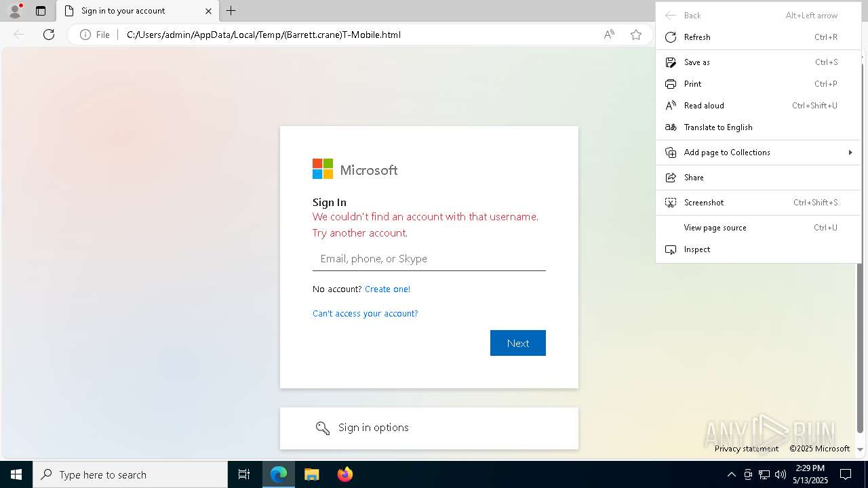
Task: Click the Screenshot capture icon
Action: [671, 203]
